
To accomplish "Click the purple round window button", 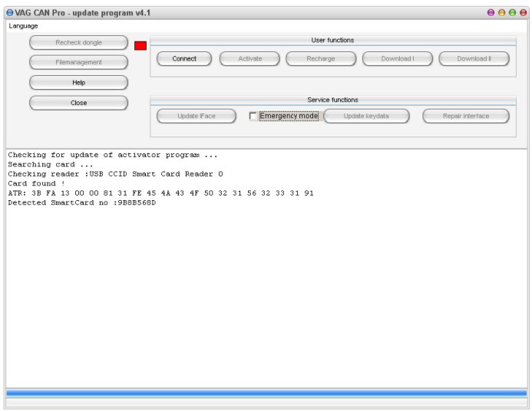I will [x=491, y=13].
